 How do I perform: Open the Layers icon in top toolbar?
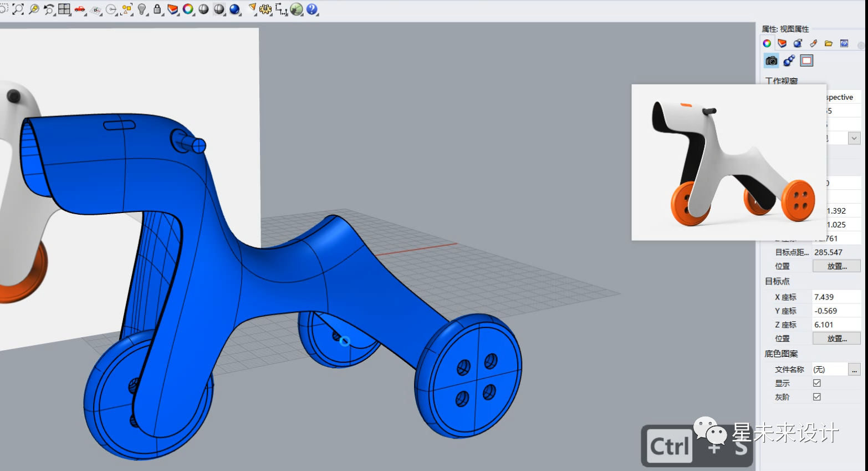pyautogui.click(x=173, y=9)
